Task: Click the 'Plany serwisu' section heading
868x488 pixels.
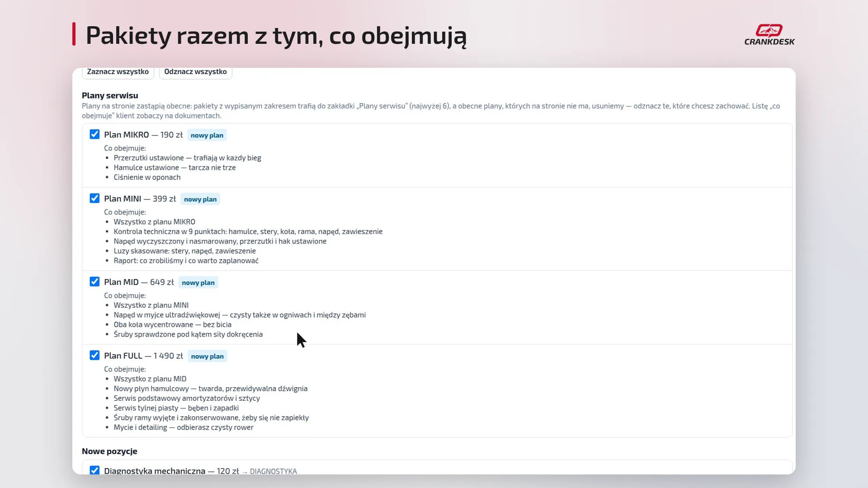Action: (x=110, y=95)
